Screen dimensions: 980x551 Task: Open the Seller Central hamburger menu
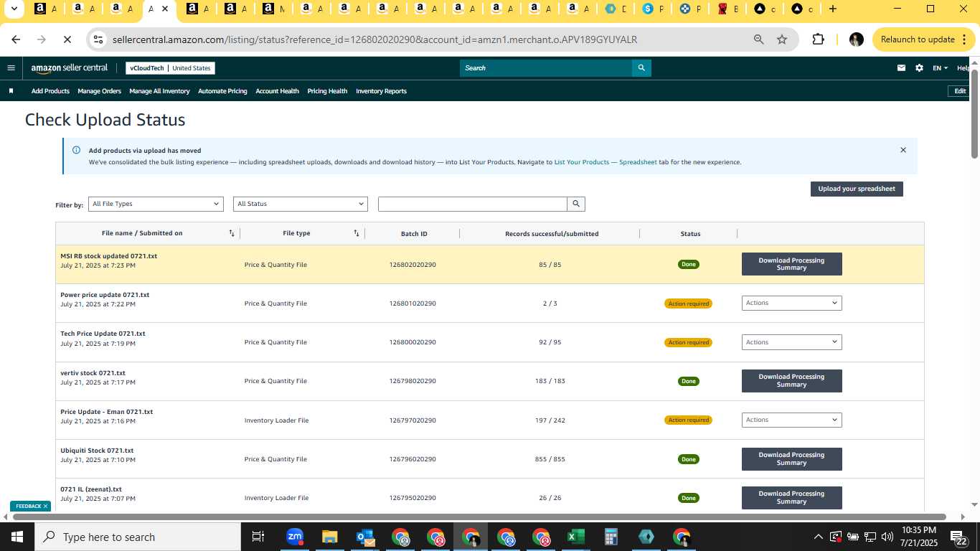point(11,68)
